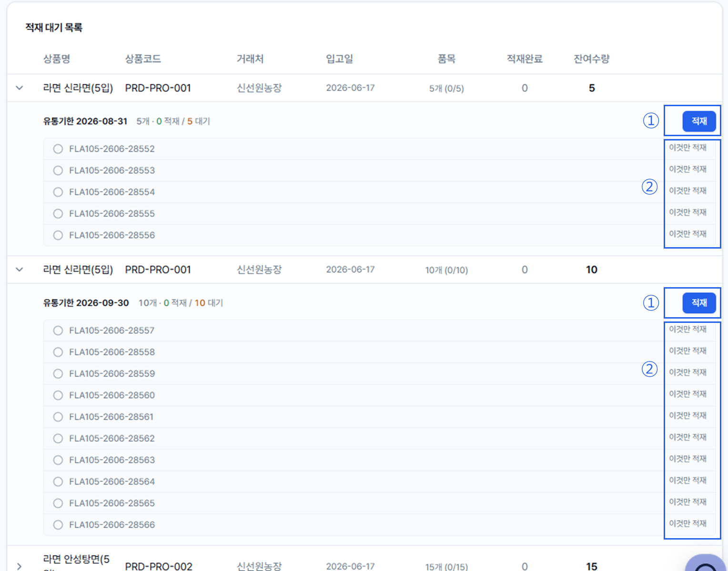Image resolution: width=728 pixels, height=571 pixels.
Task: Click 이것만 적재 for FLA105-2606-28566
Action: pyautogui.click(x=688, y=523)
